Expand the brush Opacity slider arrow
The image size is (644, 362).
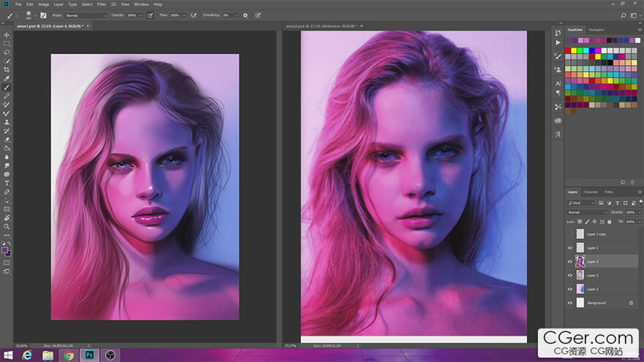pos(141,15)
